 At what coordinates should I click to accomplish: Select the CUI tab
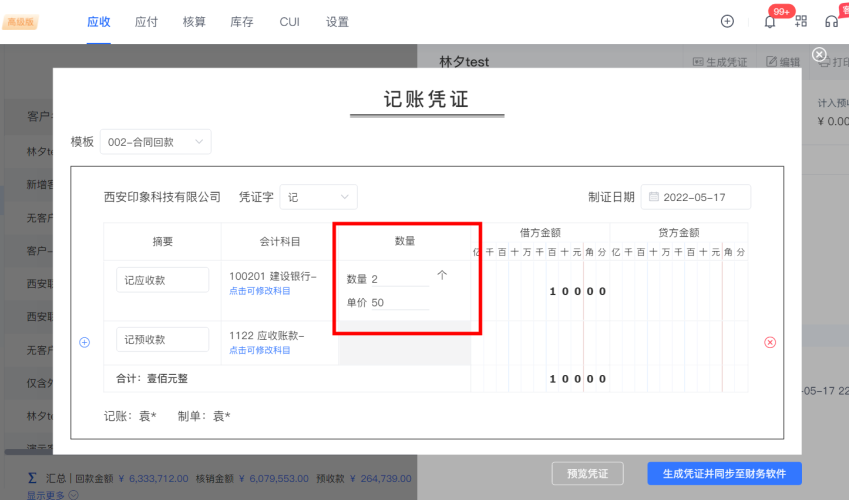tap(290, 22)
